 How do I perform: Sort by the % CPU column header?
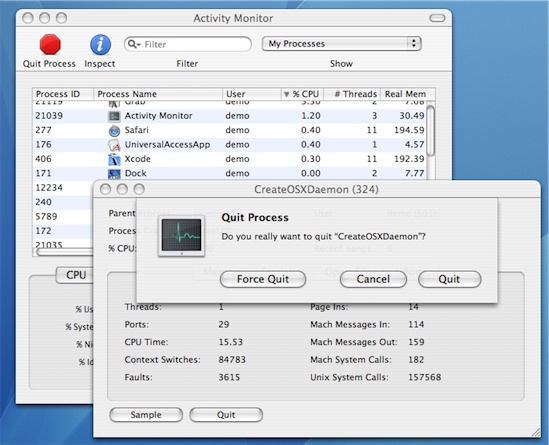[302, 94]
